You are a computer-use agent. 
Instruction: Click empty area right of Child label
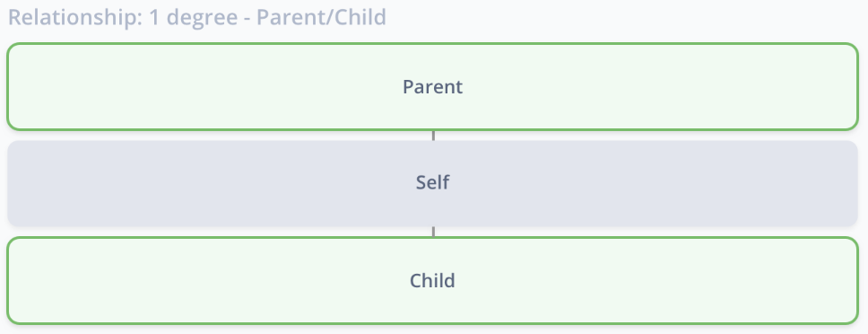coord(656,281)
